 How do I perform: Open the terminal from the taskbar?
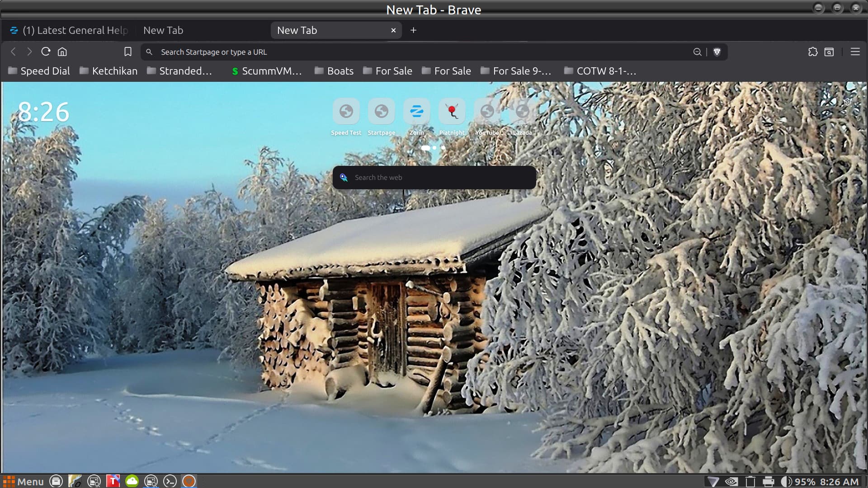(170, 481)
